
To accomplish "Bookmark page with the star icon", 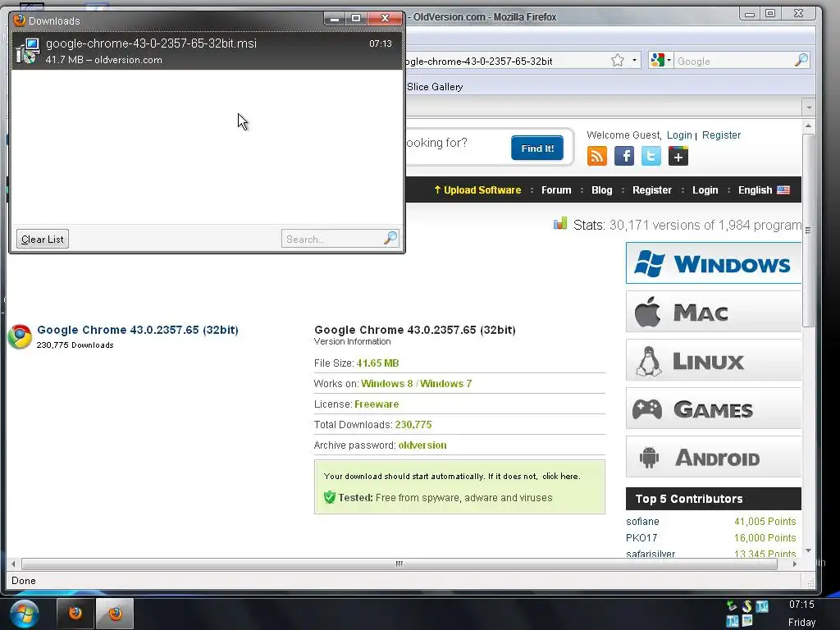I will point(618,61).
